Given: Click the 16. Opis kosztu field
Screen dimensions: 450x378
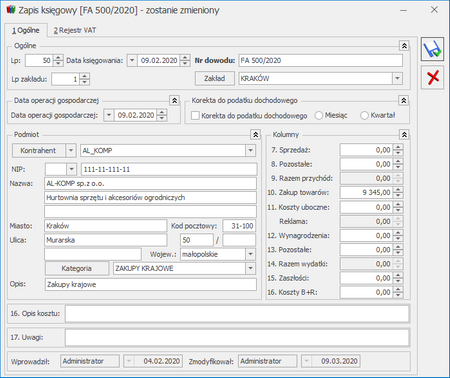Looking at the screenshot, I should coord(237,314).
